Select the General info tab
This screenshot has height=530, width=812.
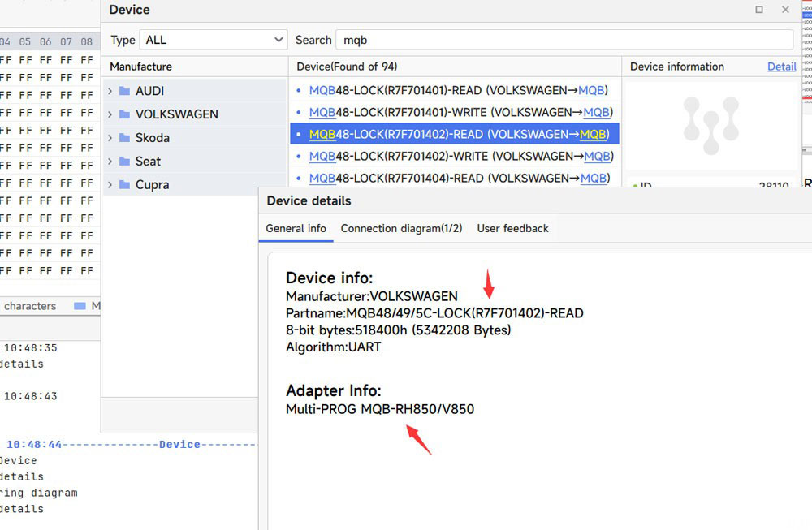pyautogui.click(x=296, y=229)
